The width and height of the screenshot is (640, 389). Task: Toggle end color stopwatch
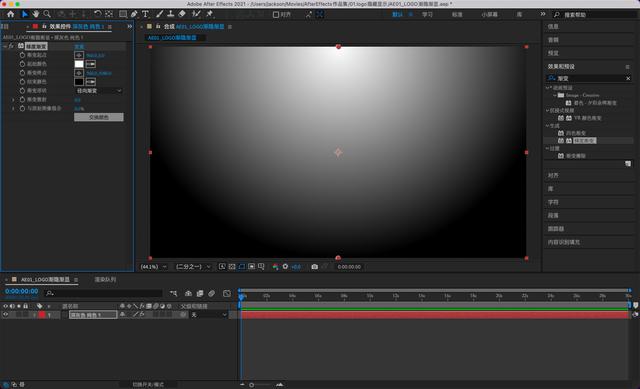(x=22, y=82)
